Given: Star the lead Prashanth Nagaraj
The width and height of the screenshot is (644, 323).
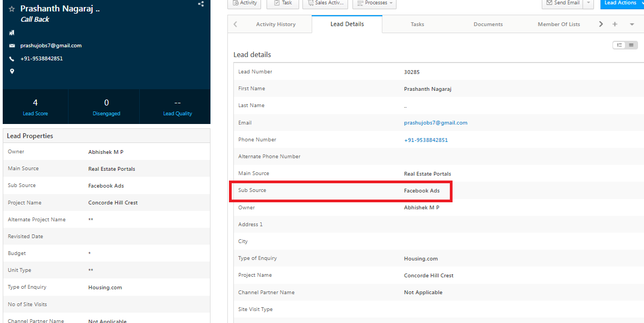Looking at the screenshot, I should 12,9.
